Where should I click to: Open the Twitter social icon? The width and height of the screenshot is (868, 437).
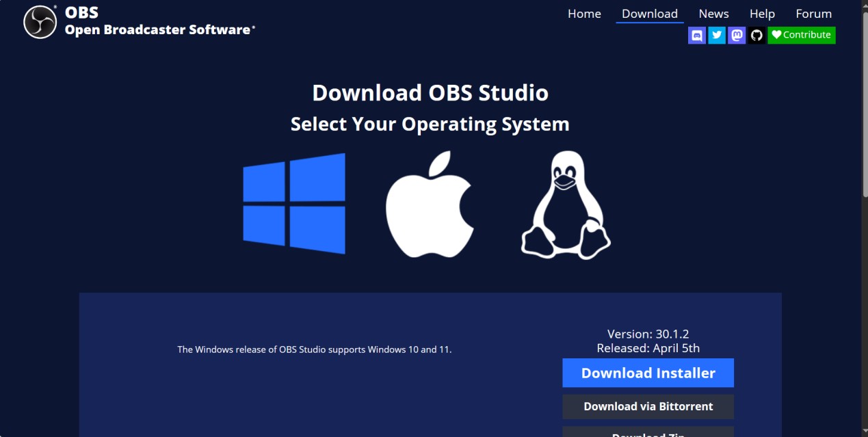point(717,35)
